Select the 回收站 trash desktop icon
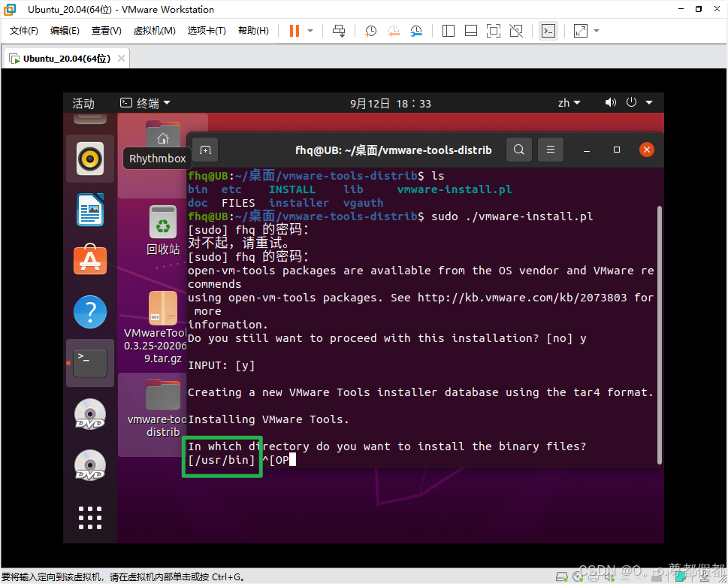 (163, 230)
